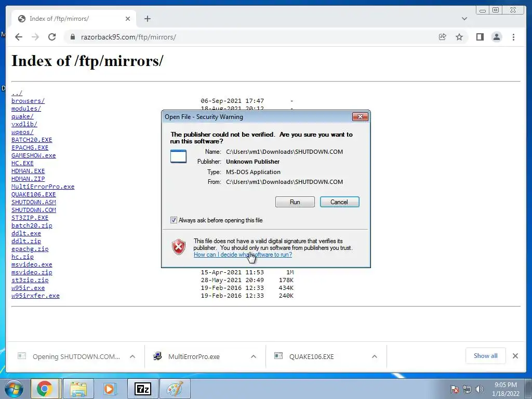532x399 pixels.
Task: Expand options for the SHUTDOWN.COM download
Action: tap(132, 356)
